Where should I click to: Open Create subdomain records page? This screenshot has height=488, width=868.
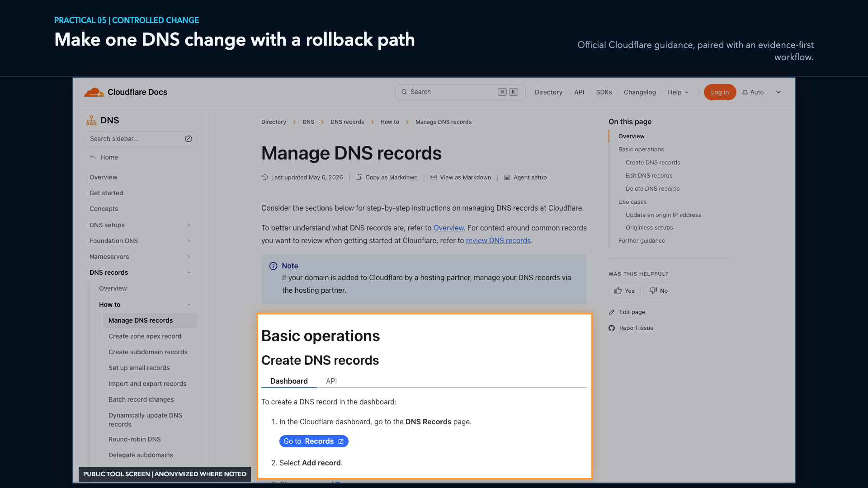click(148, 352)
